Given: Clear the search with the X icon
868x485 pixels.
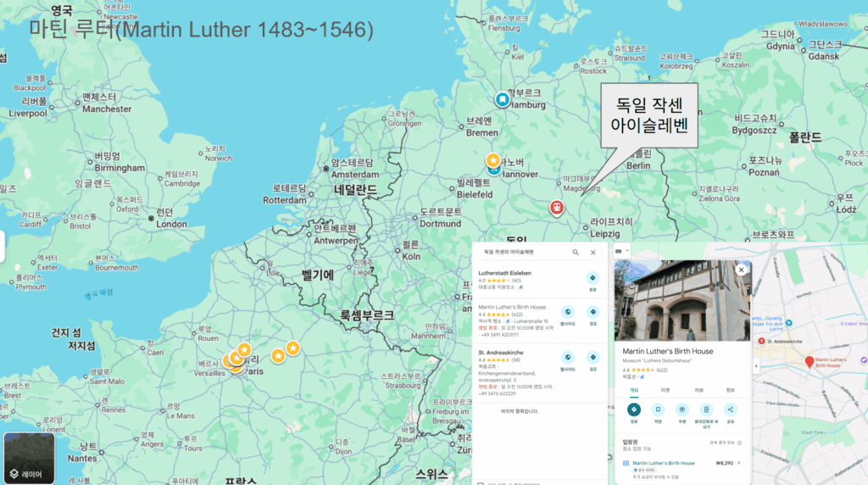Looking at the screenshot, I should 593,252.
